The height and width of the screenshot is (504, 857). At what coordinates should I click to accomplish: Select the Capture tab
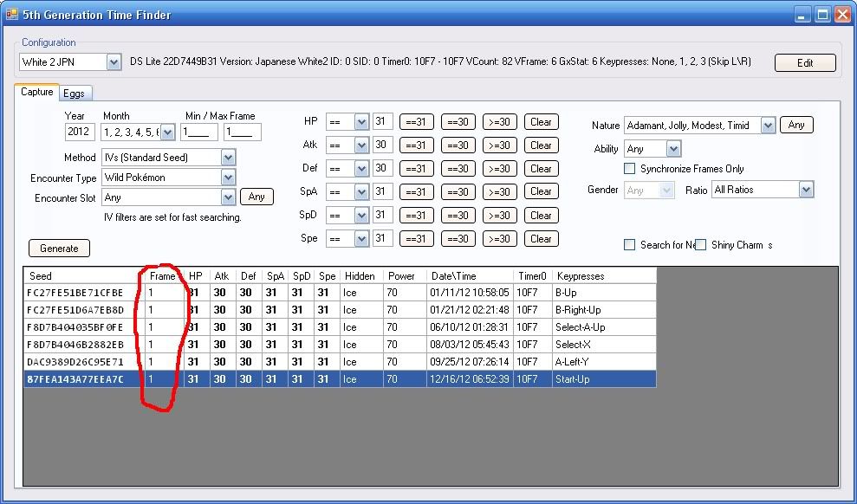(x=36, y=92)
